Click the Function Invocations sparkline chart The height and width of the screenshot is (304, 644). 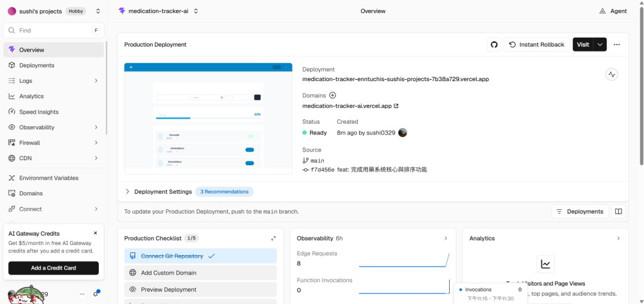(x=404, y=287)
